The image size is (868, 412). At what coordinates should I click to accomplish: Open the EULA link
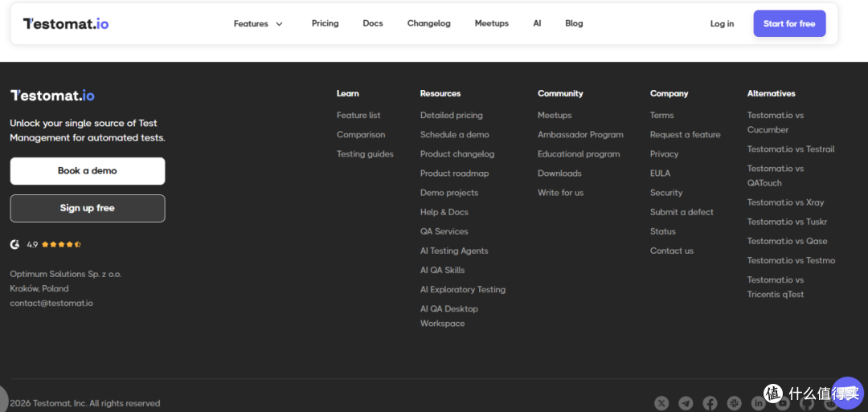tap(660, 173)
